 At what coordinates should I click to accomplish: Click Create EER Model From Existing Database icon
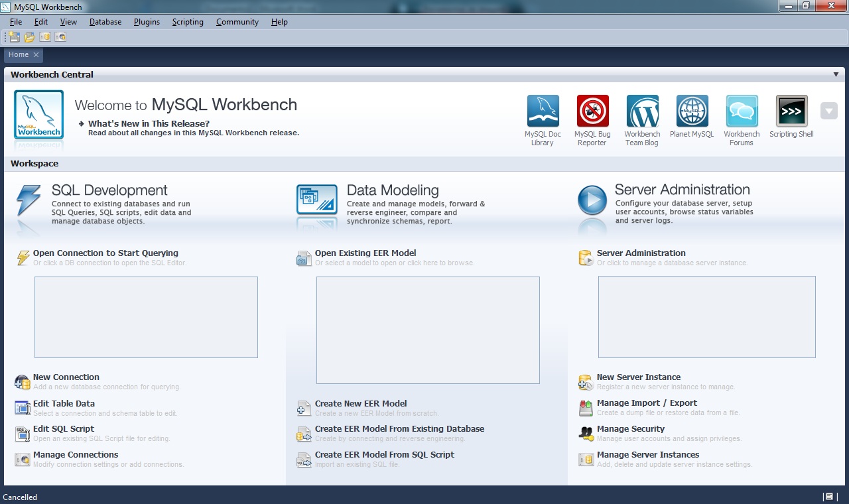(x=304, y=434)
